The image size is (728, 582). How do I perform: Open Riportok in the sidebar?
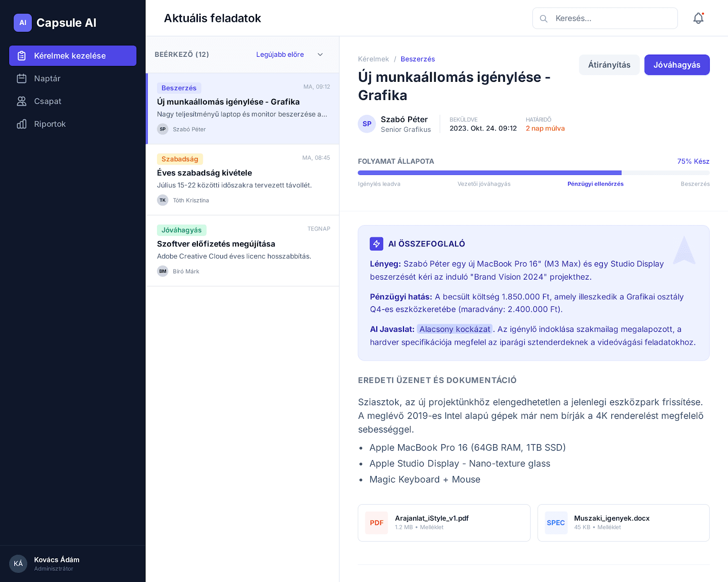pos(50,124)
